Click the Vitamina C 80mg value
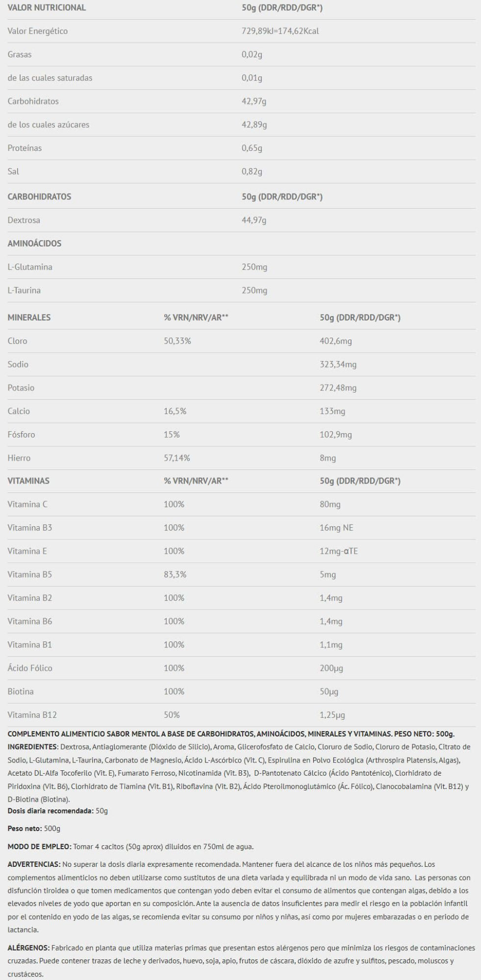This screenshot has height=980, width=481. [330, 505]
